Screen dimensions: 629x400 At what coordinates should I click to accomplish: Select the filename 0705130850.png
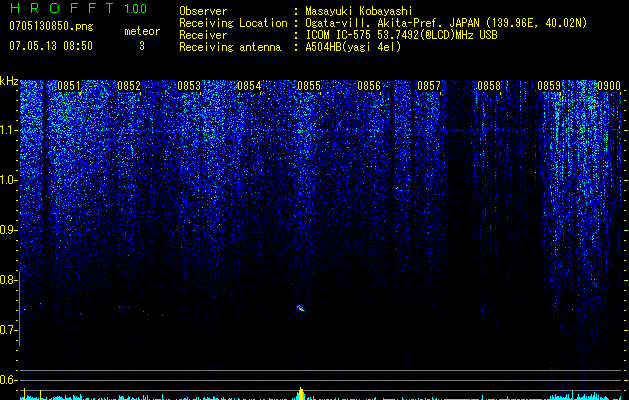(51, 26)
